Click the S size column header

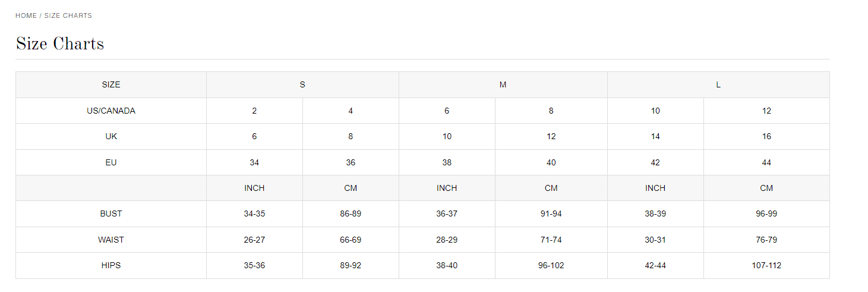[x=302, y=84]
